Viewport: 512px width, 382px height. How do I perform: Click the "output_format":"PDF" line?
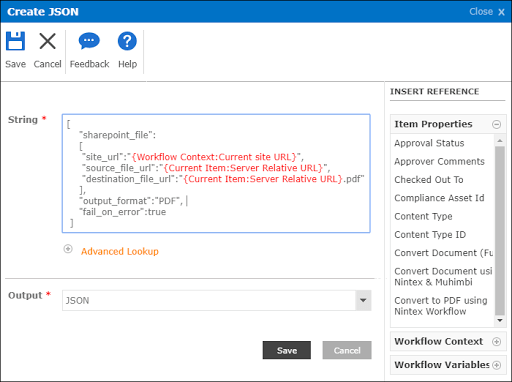pos(131,201)
